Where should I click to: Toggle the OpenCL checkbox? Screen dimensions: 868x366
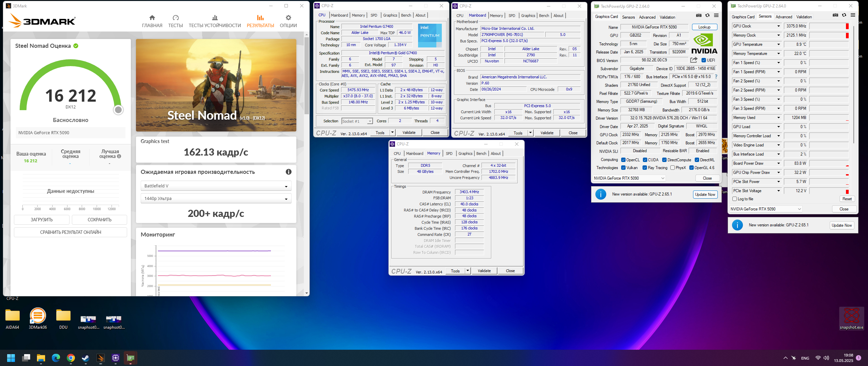[623, 160]
